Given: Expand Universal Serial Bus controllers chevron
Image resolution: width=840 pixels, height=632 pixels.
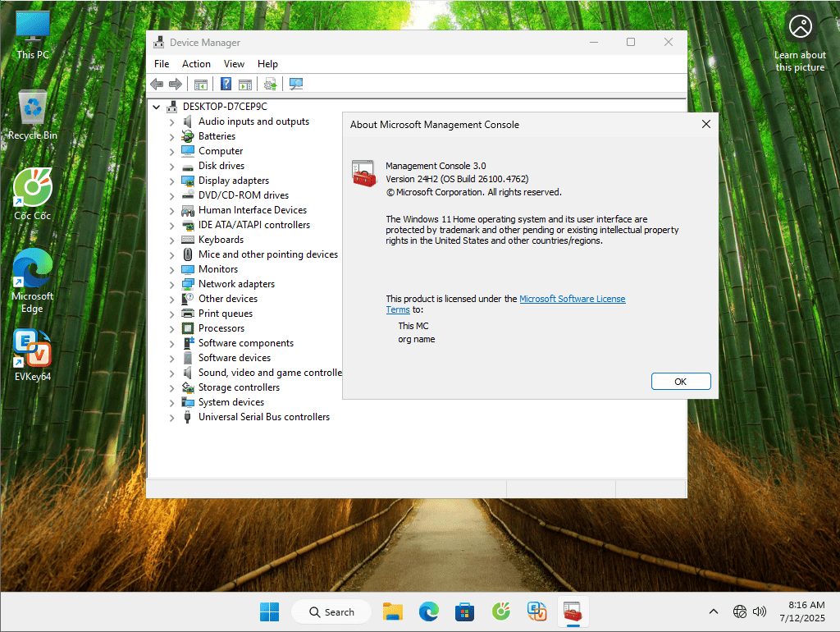Looking at the screenshot, I should tap(172, 418).
